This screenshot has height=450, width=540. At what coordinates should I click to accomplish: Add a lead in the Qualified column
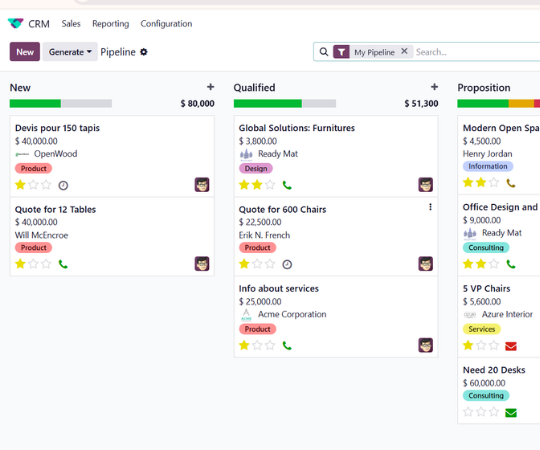pos(434,87)
